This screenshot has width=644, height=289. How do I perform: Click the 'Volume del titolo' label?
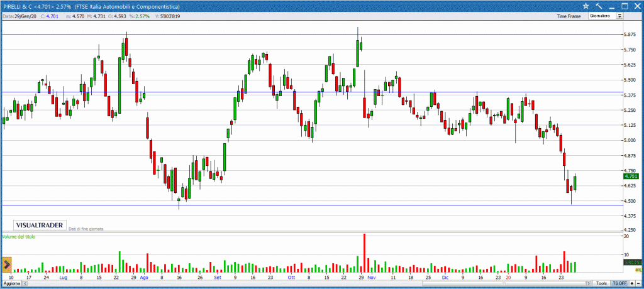click(19, 237)
